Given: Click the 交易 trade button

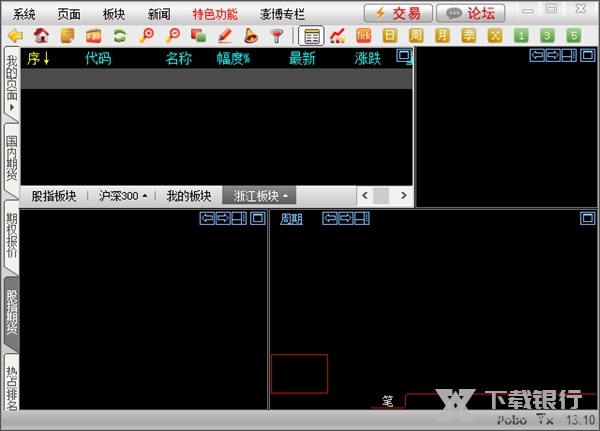Looking at the screenshot, I should (x=398, y=13).
